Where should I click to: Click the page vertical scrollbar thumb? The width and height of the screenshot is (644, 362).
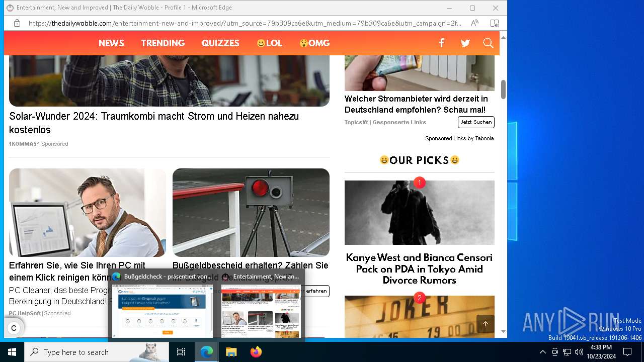click(x=503, y=89)
